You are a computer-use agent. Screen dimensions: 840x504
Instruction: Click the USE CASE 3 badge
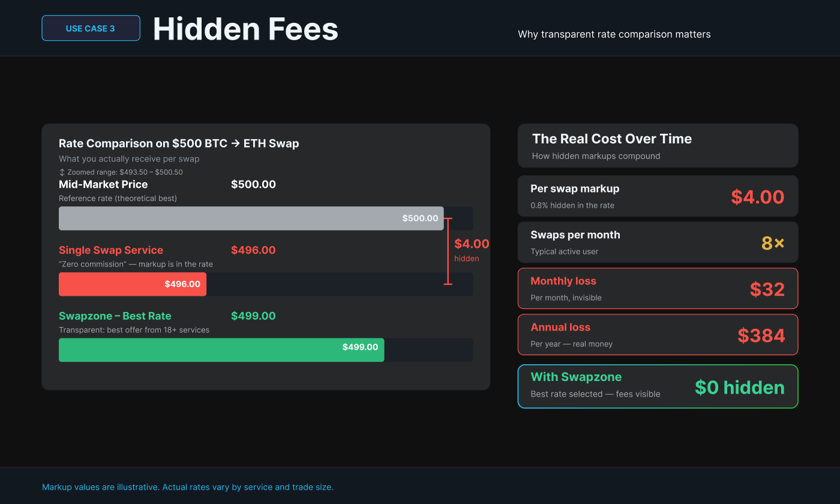click(91, 28)
